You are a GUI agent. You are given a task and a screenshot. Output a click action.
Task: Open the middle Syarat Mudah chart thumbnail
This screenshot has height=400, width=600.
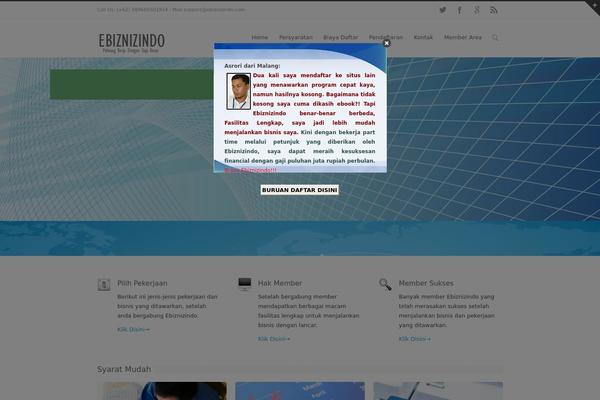point(300,391)
